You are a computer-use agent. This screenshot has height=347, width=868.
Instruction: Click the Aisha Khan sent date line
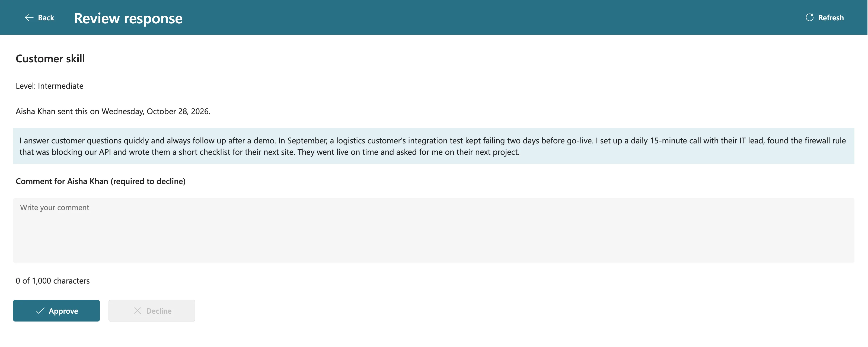pos(113,111)
